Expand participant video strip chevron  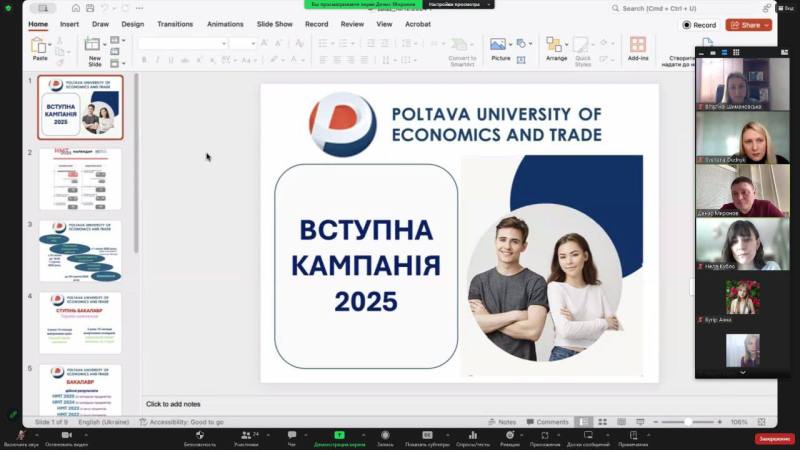[742, 372]
